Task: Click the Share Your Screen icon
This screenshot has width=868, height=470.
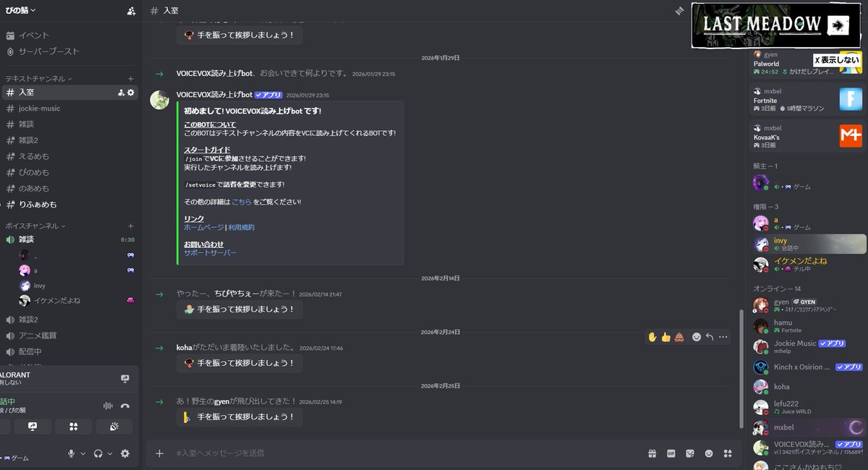Action: click(33, 426)
